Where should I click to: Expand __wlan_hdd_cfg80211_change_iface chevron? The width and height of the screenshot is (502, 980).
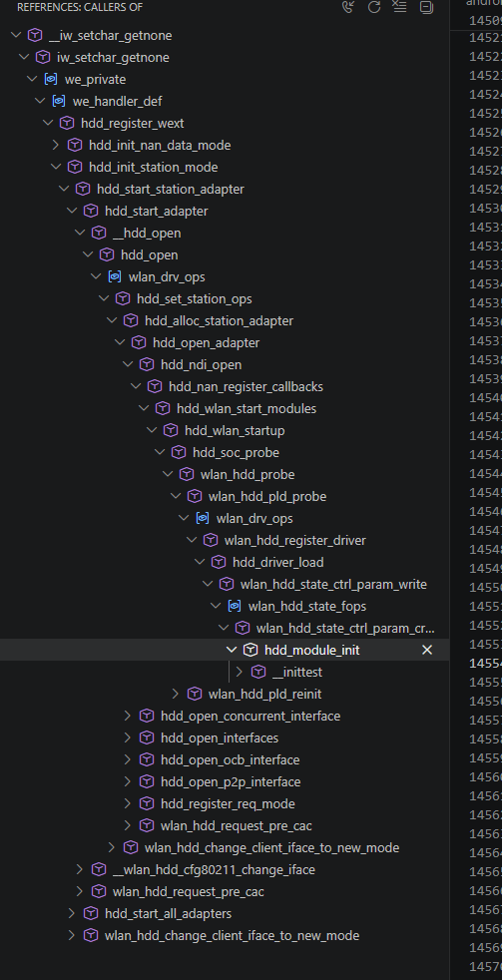click(80, 869)
